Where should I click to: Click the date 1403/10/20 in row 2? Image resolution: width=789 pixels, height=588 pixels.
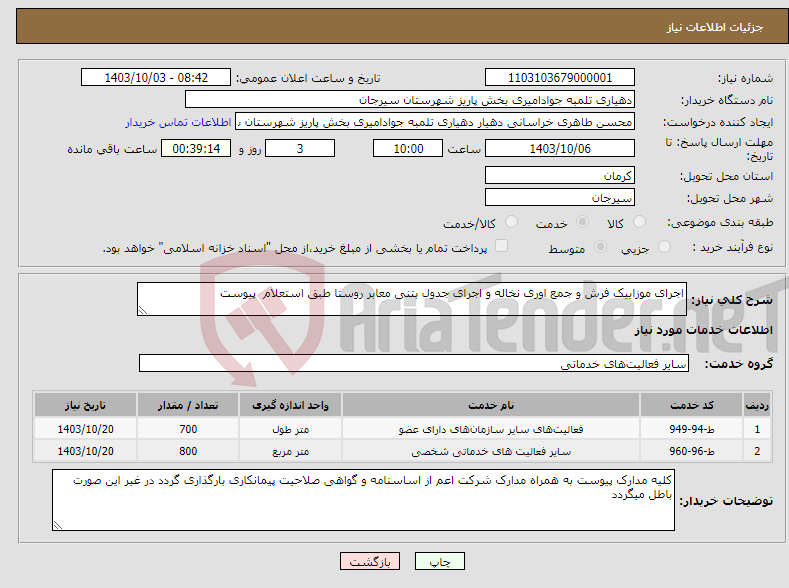tap(85, 451)
